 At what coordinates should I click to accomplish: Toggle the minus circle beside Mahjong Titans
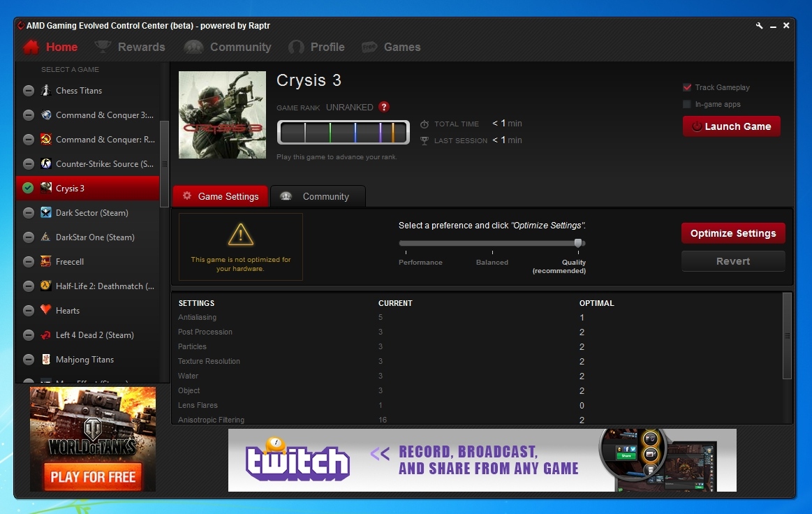click(x=29, y=359)
